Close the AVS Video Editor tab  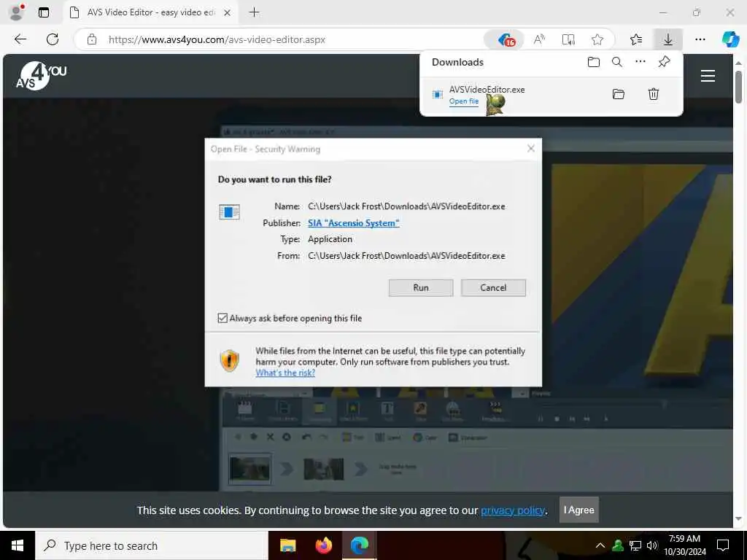coord(228,13)
